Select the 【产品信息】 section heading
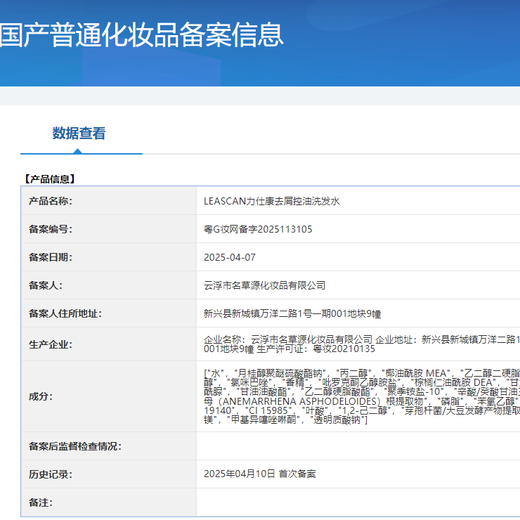This screenshot has width=520, height=520. (x=49, y=179)
